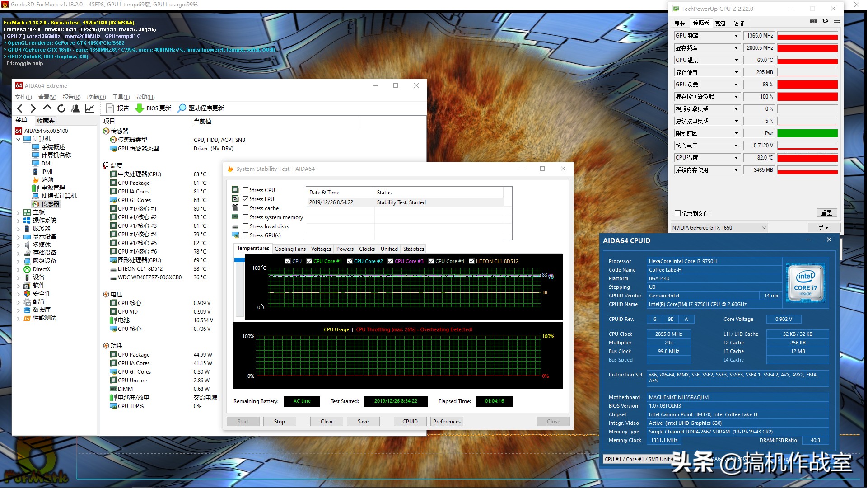
Task: Click Stop button in Stability Test
Action: (x=280, y=422)
